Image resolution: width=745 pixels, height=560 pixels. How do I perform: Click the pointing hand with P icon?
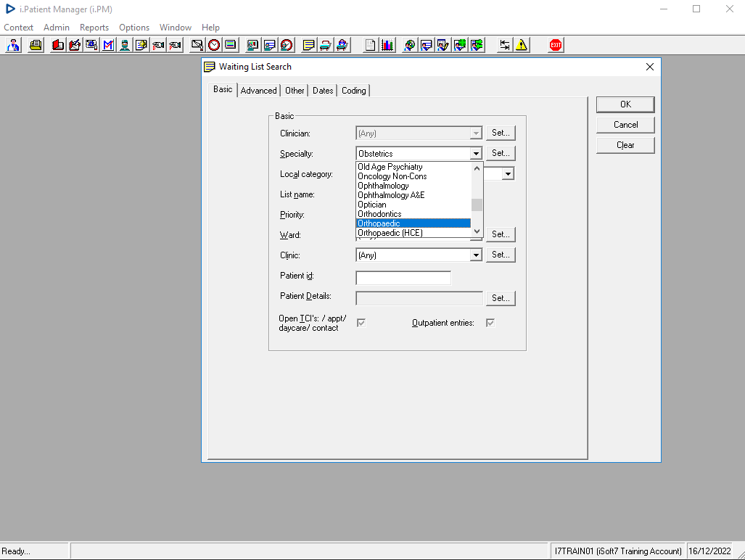pos(176,45)
